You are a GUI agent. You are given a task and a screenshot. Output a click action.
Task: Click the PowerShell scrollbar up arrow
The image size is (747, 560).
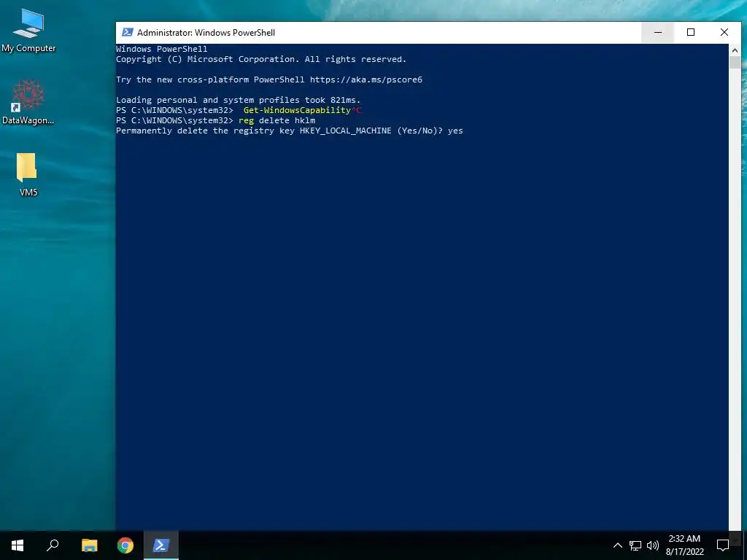click(735, 50)
